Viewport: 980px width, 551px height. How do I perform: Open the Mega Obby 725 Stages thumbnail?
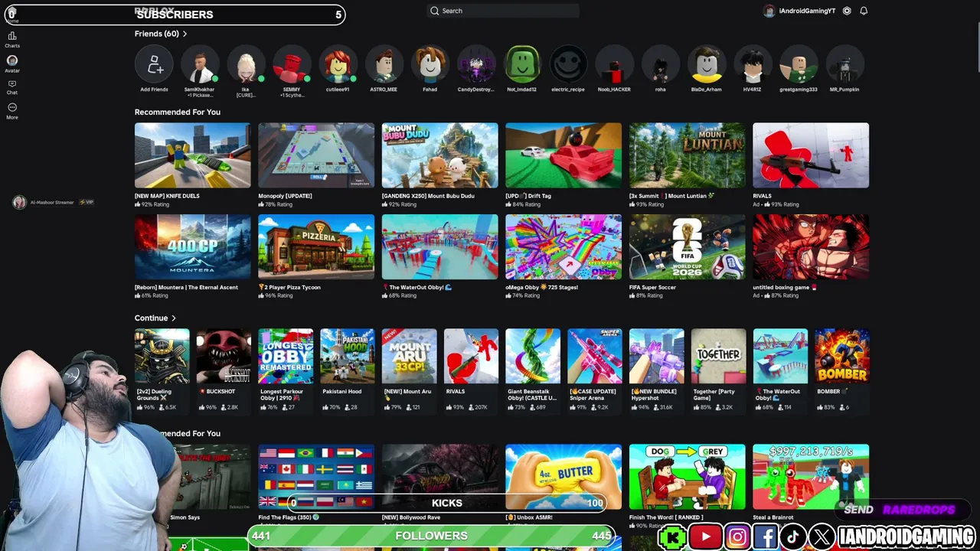563,247
